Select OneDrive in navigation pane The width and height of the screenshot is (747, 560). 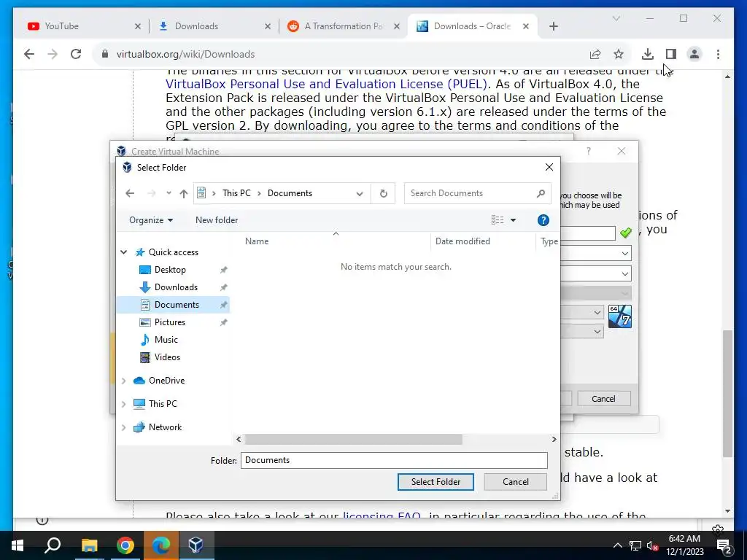coord(166,381)
